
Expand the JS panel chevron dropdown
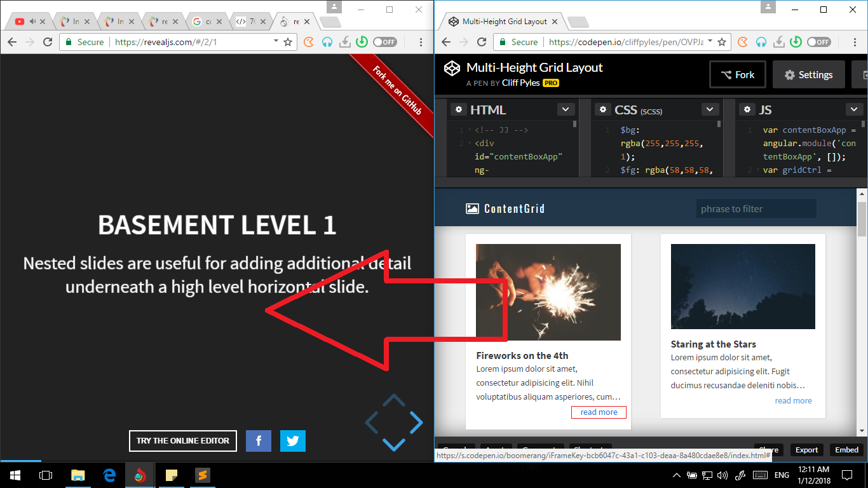point(854,109)
